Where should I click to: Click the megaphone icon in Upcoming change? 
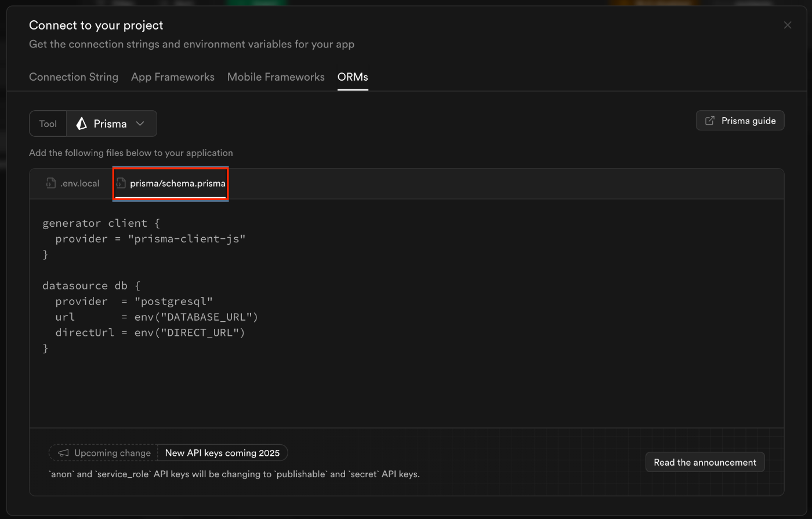click(x=64, y=453)
